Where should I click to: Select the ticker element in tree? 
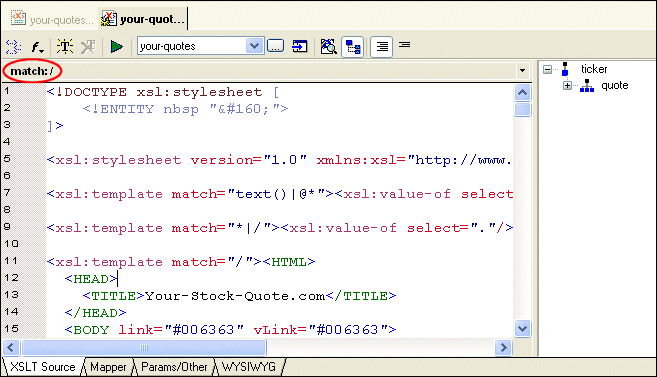(x=594, y=69)
